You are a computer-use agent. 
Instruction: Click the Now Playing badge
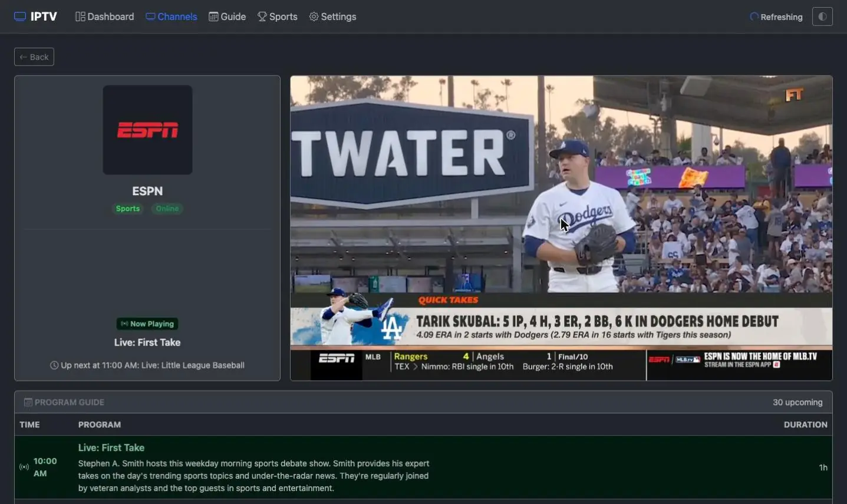point(147,324)
